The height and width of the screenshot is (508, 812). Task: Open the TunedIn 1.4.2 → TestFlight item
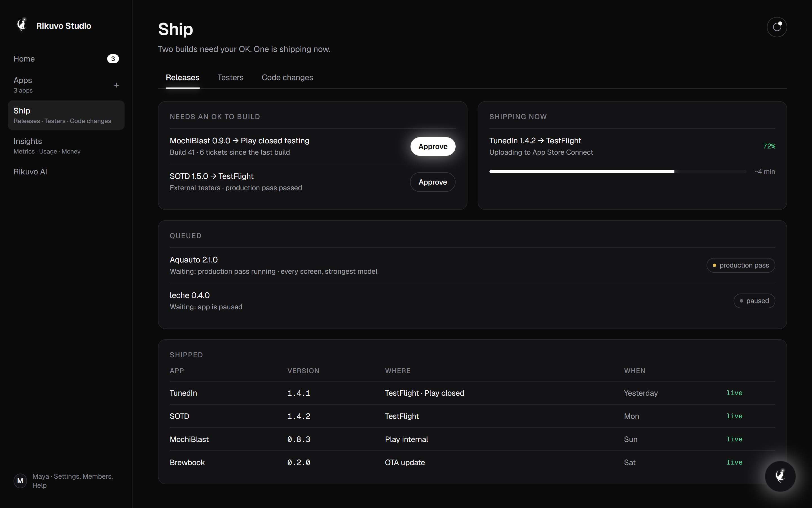[x=535, y=141]
